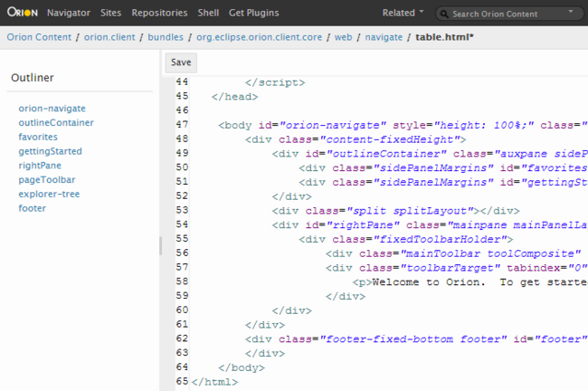This screenshot has width=588, height=391.
Task: Click "split splitLayout" class value
Action: 411,211
